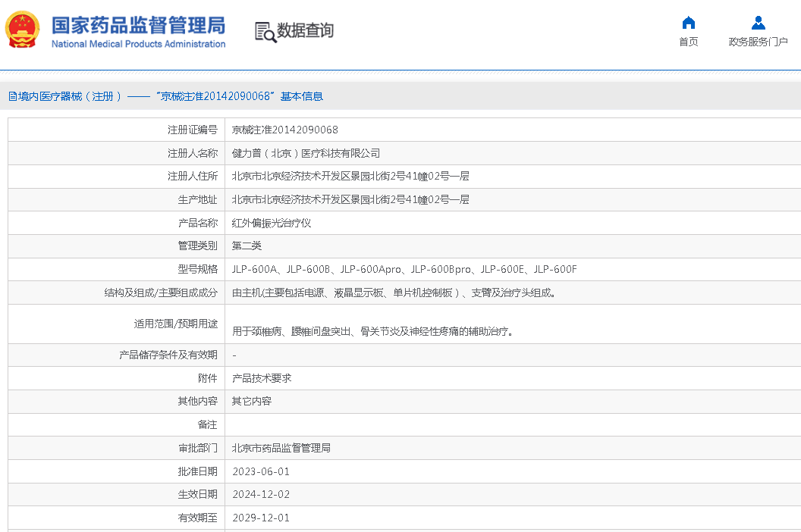Select the 数据查询 heading text
Image resolution: width=801 pixels, height=532 pixels.
(x=305, y=31)
